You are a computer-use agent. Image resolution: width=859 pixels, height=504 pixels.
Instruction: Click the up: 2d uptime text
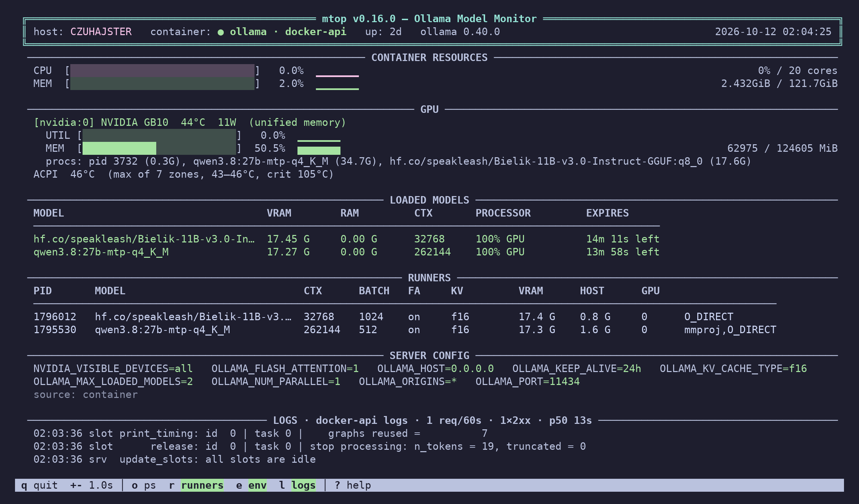[x=383, y=32]
